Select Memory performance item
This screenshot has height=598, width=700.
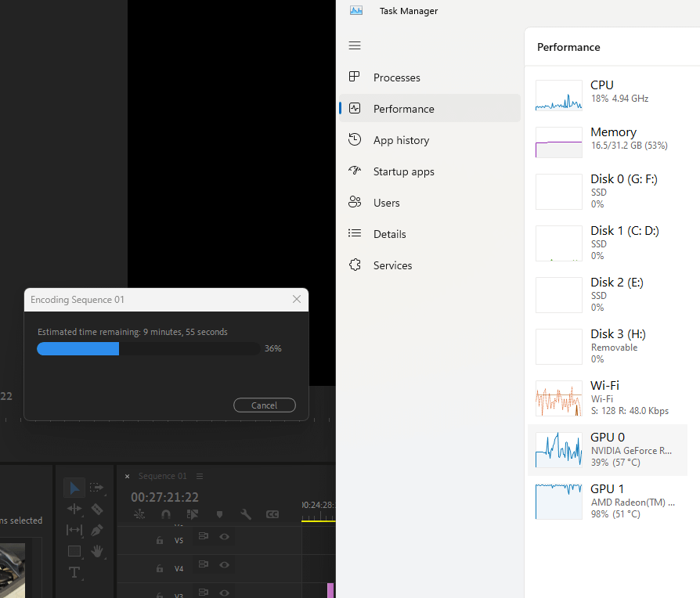(608, 142)
